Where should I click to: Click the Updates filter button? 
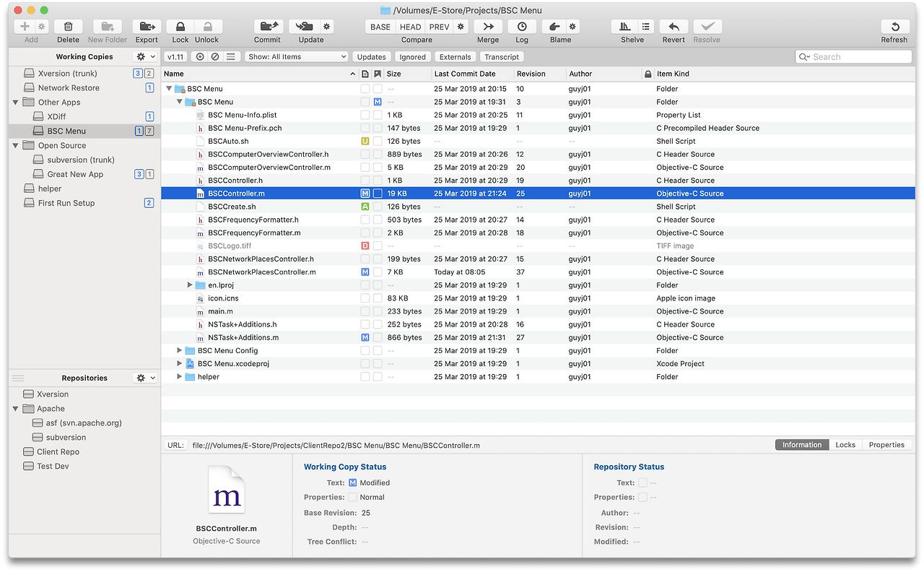(372, 56)
